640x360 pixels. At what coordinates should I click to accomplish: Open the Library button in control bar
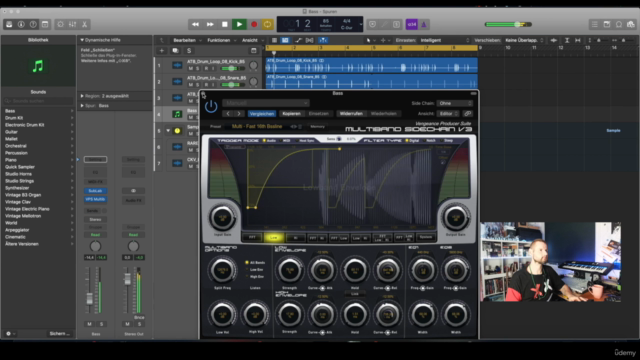(9, 24)
